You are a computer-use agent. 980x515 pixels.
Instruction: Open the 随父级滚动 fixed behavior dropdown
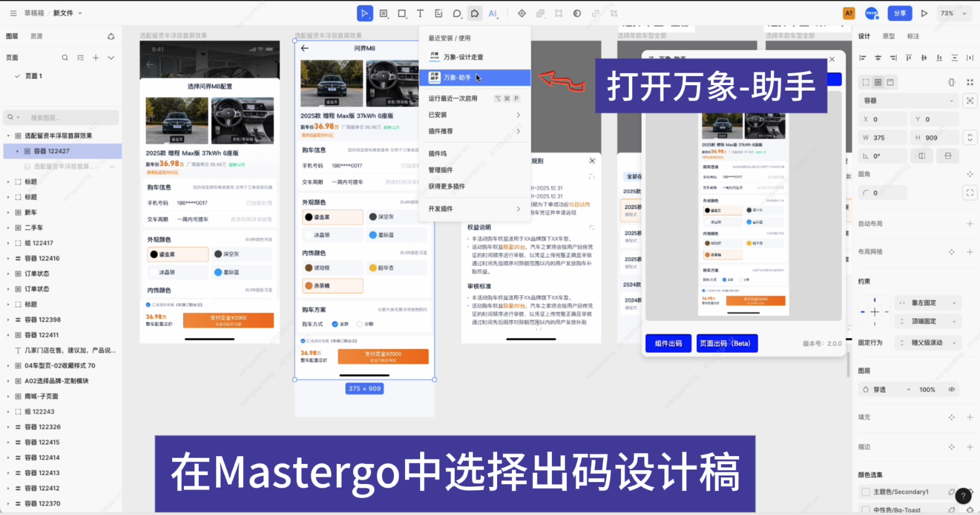(x=927, y=342)
